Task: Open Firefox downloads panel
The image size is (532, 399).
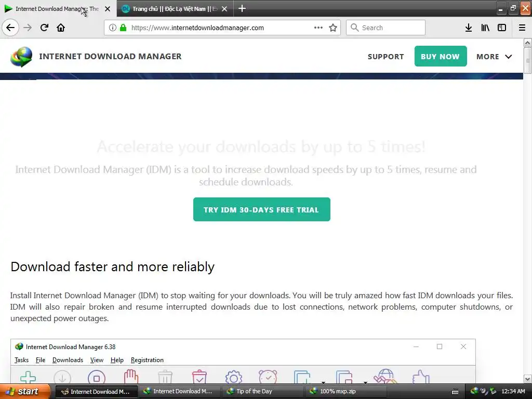Action: (x=469, y=28)
